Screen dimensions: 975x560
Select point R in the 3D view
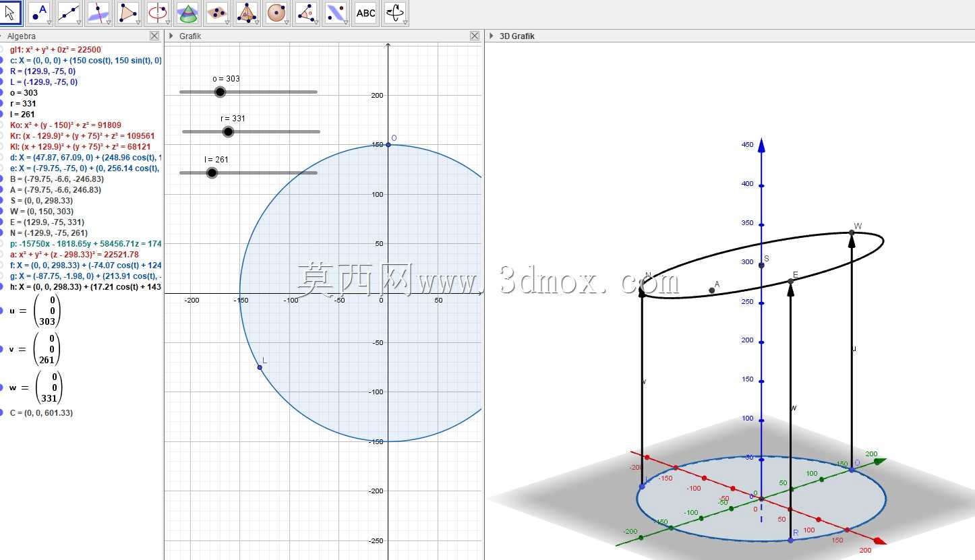[x=790, y=540]
